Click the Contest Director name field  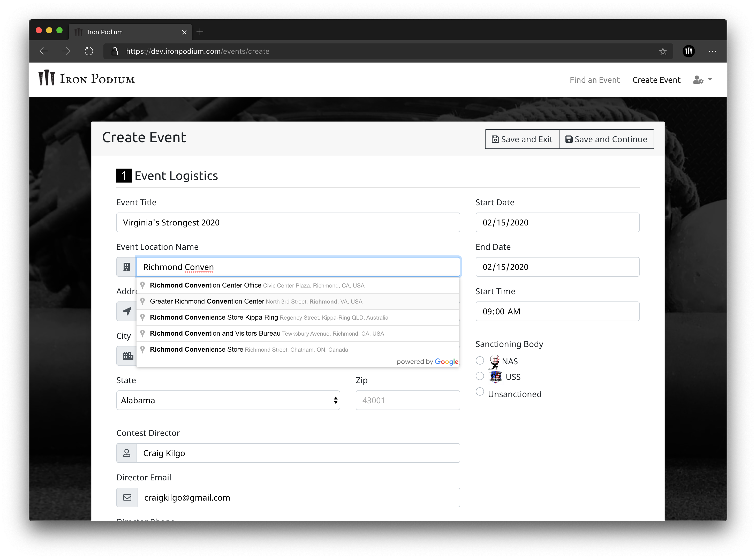click(x=298, y=453)
